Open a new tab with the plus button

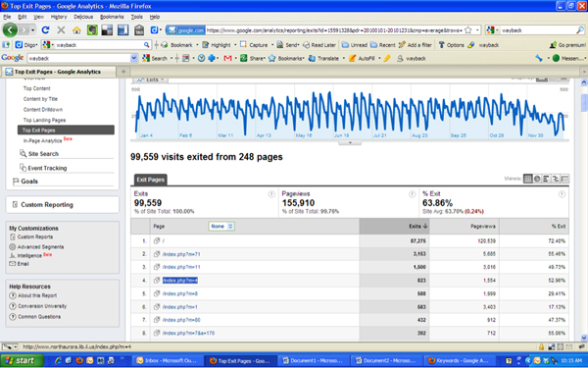click(x=123, y=72)
